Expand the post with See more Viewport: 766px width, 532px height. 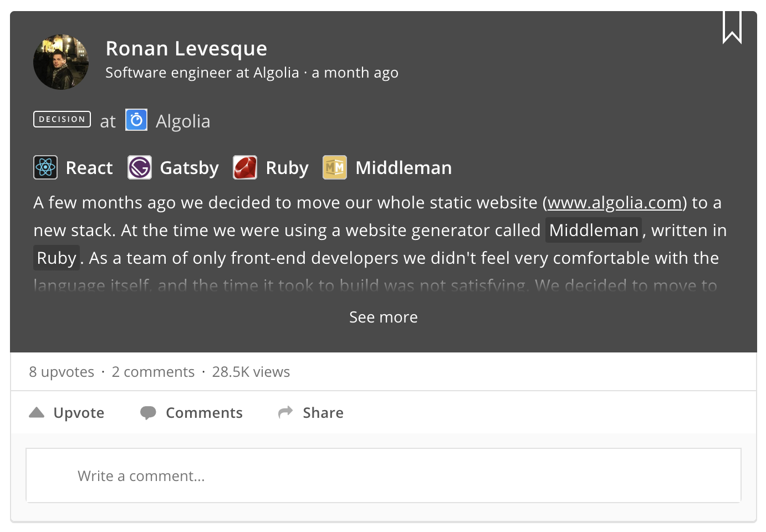coord(384,317)
